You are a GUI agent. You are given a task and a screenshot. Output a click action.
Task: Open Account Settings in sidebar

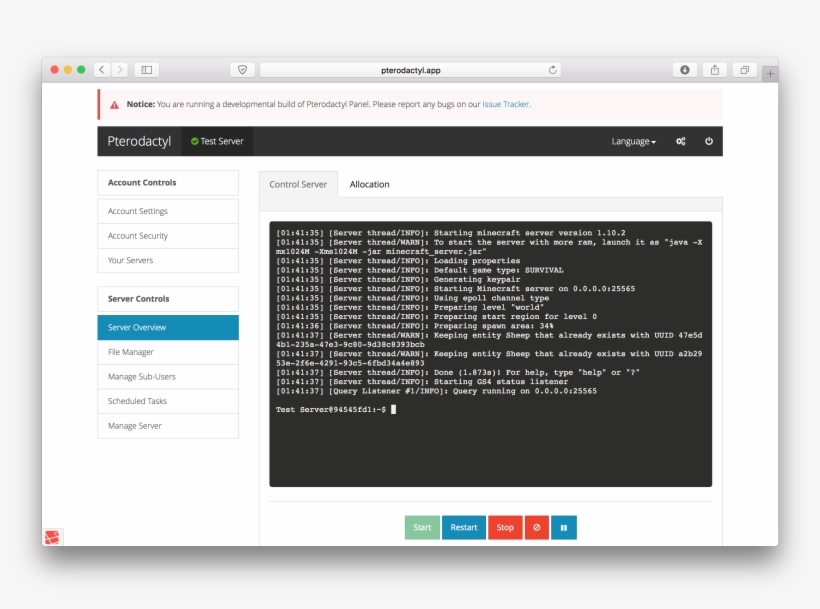(x=168, y=211)
